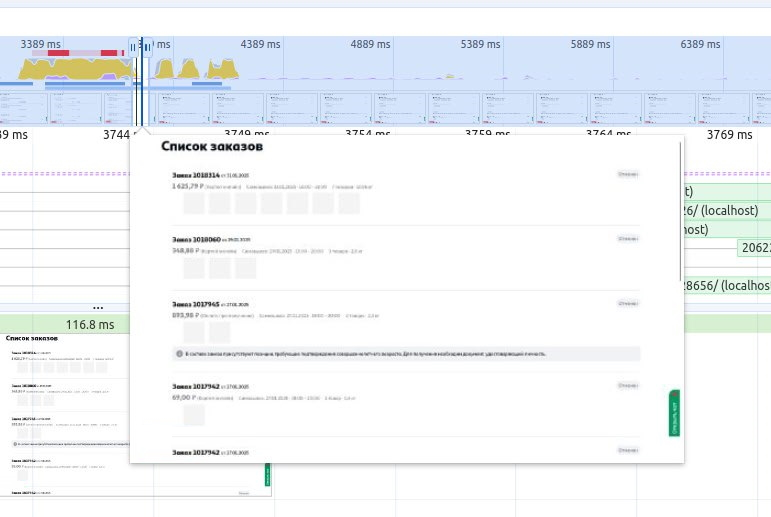
Task: Select the '28656/ (localhost' network request
Action: 727,285
